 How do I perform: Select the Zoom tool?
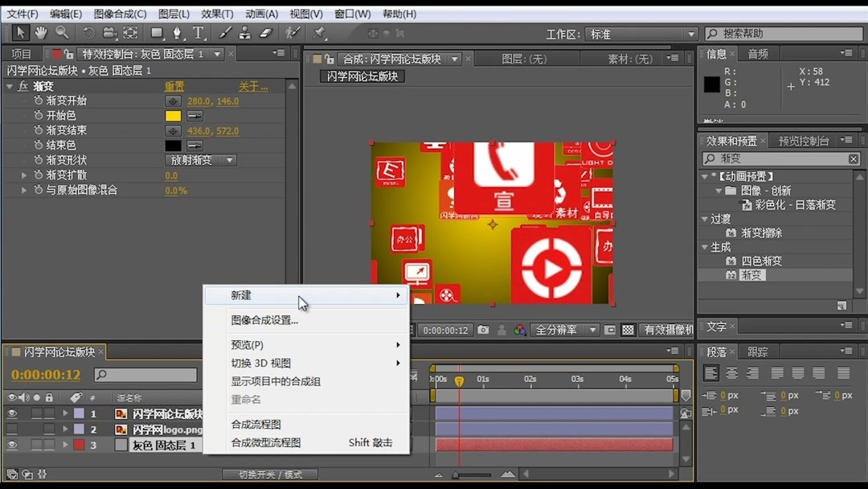(x=62, y=33)
